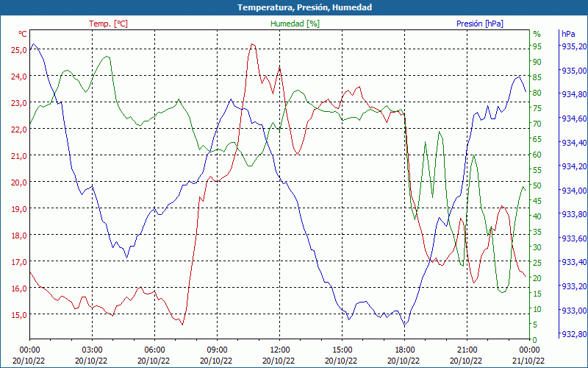Click the '18,0' temperature axis value
This screenshot has width=588, height=368.
pos(19,235)
